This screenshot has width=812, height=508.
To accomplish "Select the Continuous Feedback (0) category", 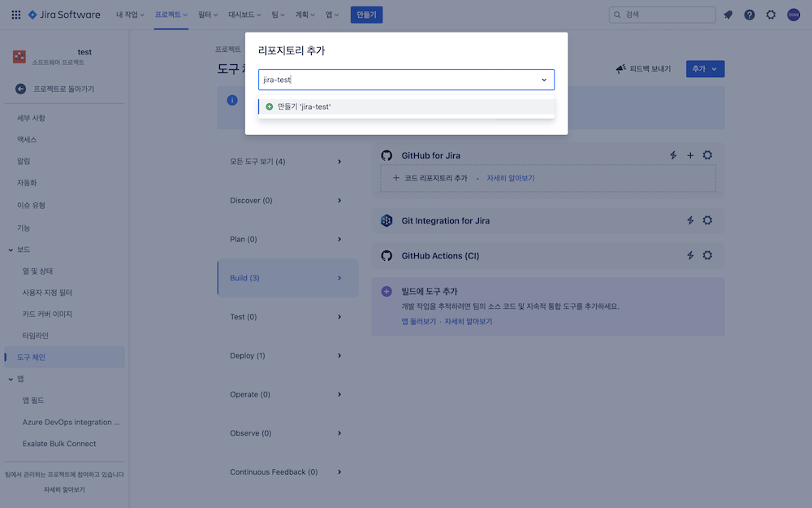I will pyautogui.click(x=287, y=472).
